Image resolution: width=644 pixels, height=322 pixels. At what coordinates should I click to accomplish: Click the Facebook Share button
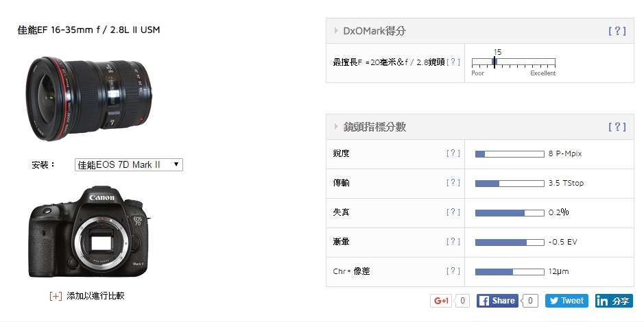[x=497, y=301]
